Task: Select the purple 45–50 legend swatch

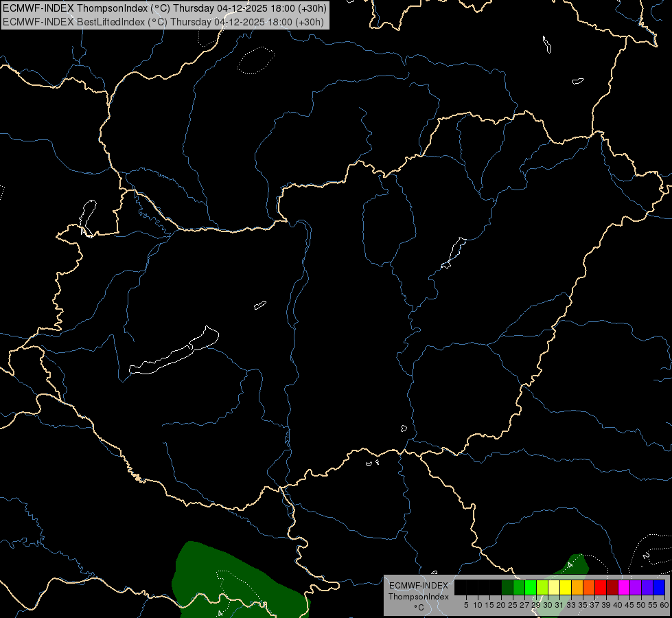Action: [636, 588]
